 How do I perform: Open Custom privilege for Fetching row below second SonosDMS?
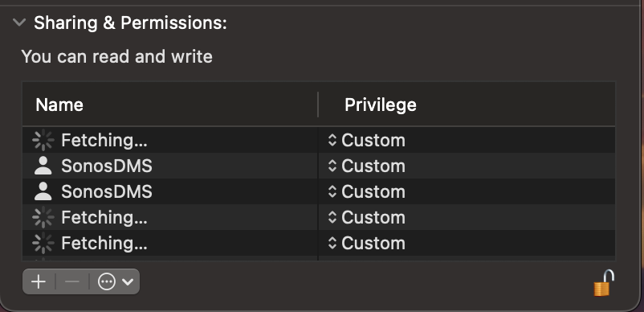click(367, 217)
